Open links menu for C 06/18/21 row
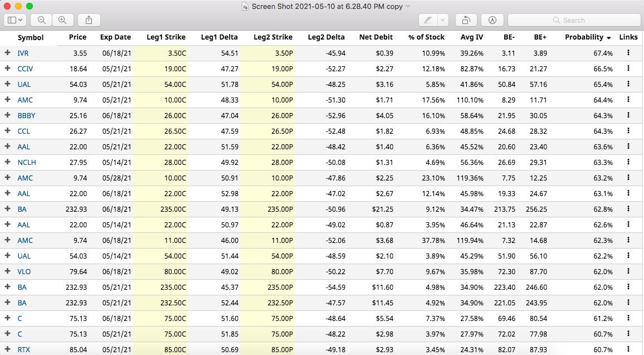This screenshot has height=355, width=644. click(x=628, y=318)
